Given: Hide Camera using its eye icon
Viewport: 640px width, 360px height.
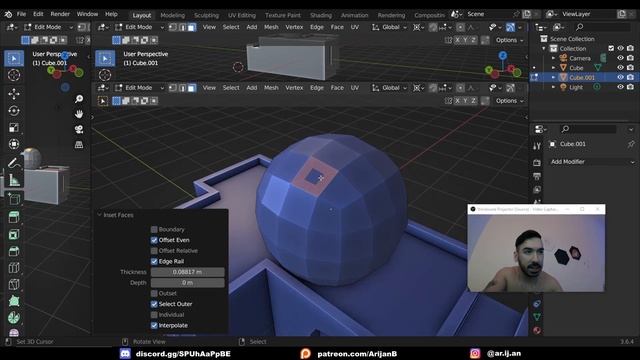Looking at the screenshot, I should tap(620, 58).
